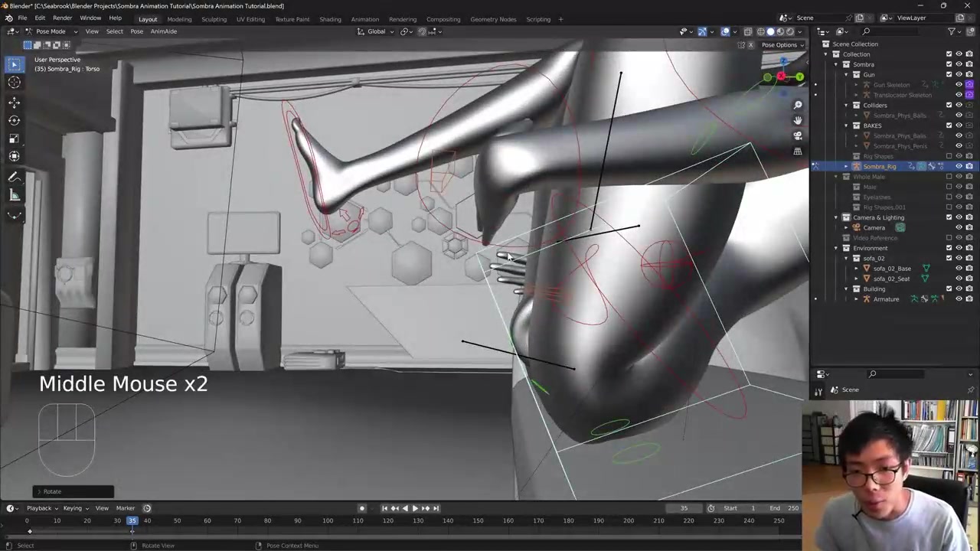Open the Global transform orientation dropdown

[x=381, y=31]
